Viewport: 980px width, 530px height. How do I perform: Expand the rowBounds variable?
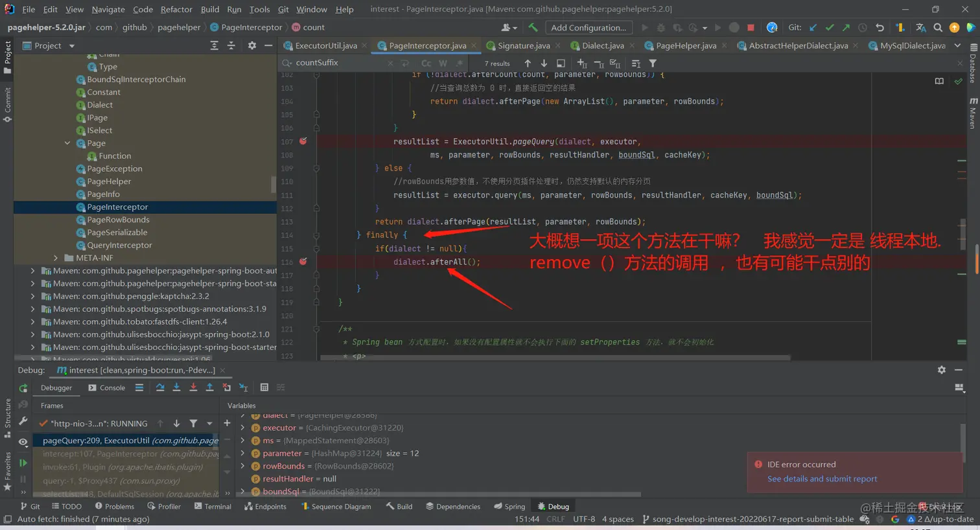pos(242,466)
